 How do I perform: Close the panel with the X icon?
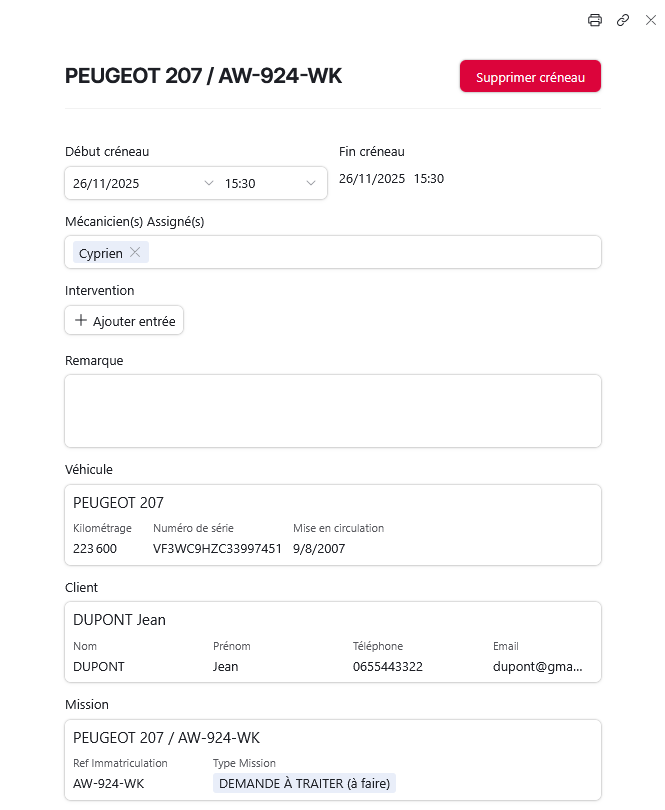[x=651, y=20]
